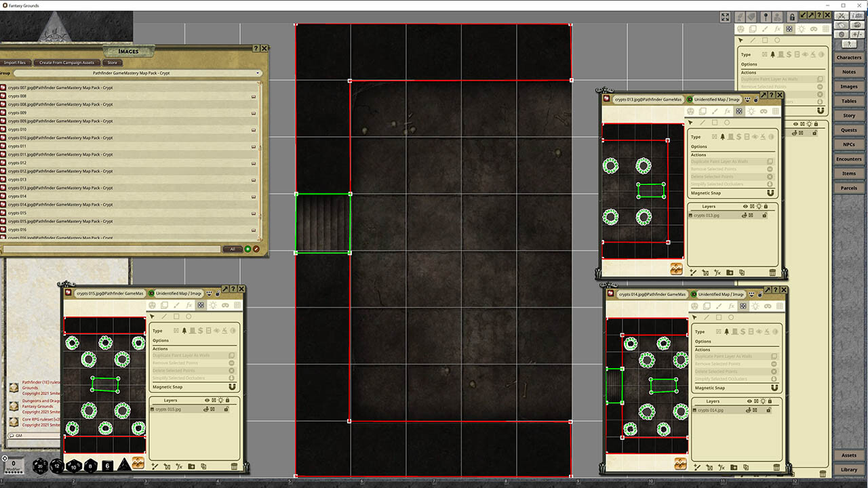Lock the Layers panel on the crypts 014 window

[x=770, y=401]
